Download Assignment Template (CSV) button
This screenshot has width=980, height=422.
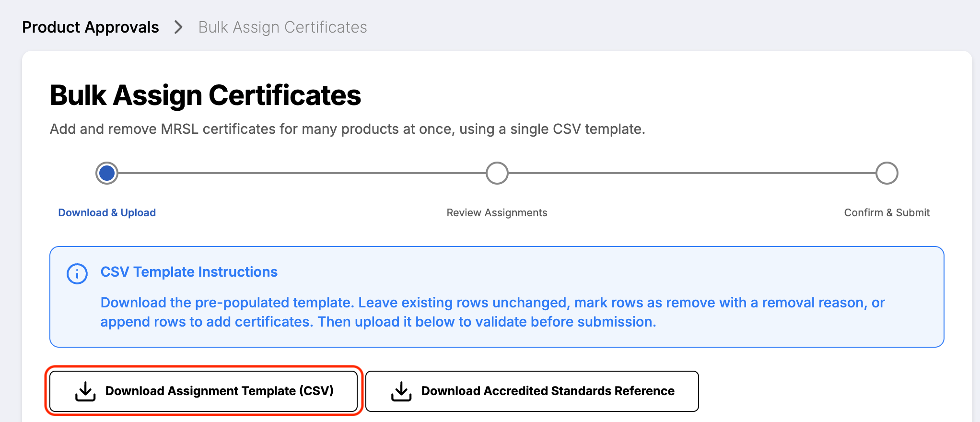(x=204, y=391)
